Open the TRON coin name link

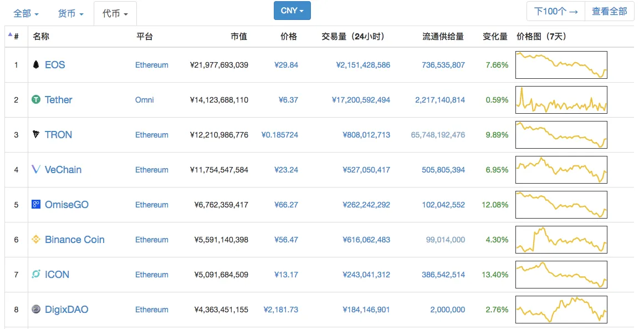(58, 134)
